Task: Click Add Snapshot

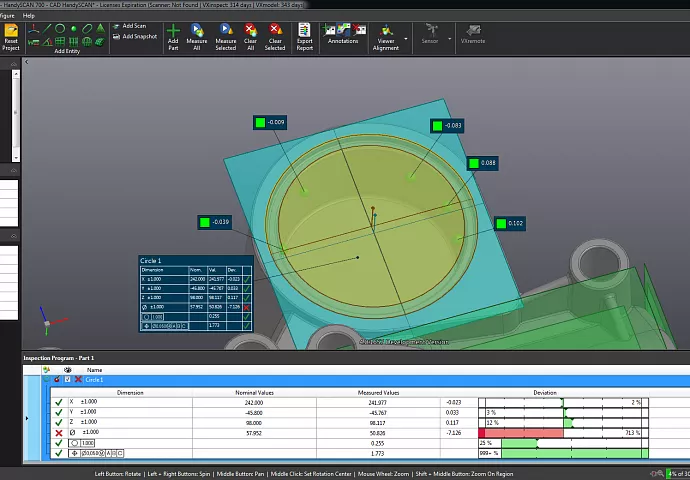Action: tap(135, 37)
